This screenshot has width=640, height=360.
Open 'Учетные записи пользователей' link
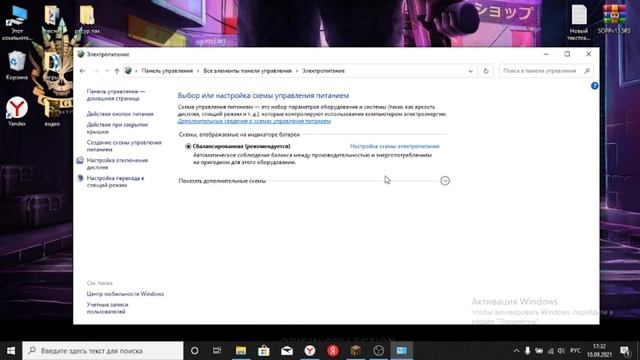[x=107, y=308]
